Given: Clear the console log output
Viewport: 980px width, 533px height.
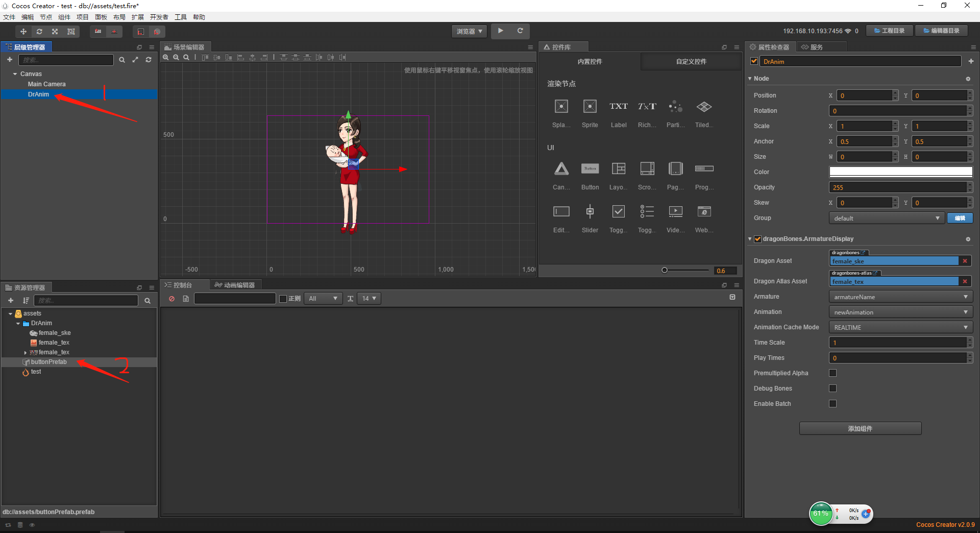Looking at the screenshot, I should (x=171, y=299).
